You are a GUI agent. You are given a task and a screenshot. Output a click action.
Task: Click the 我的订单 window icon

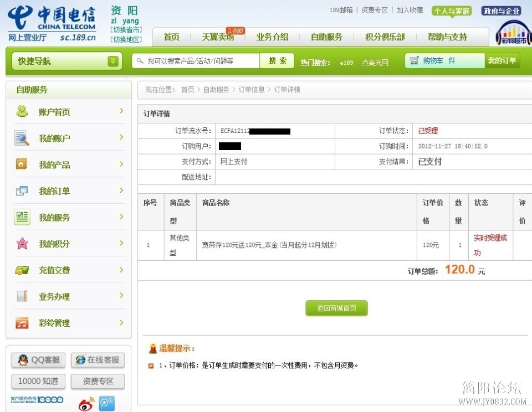[22, 190]
